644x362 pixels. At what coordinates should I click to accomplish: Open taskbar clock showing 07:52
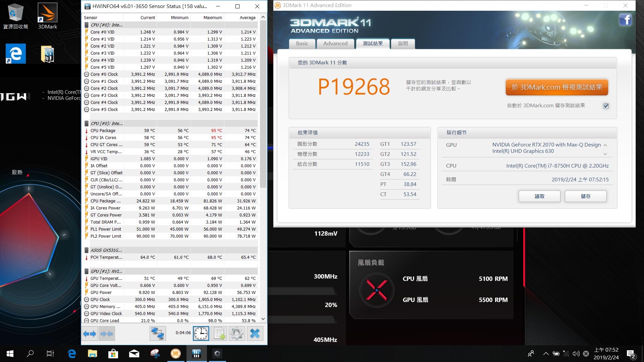tap(606, 354)
